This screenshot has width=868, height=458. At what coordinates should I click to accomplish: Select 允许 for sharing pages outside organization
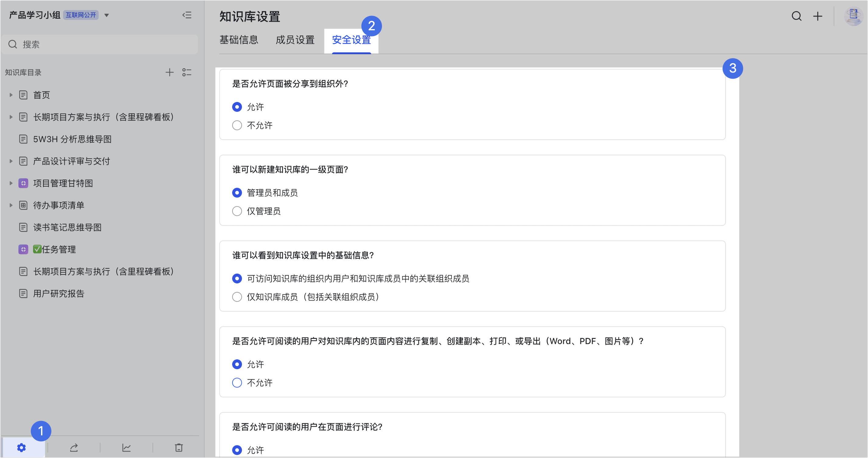coord(237,107)
